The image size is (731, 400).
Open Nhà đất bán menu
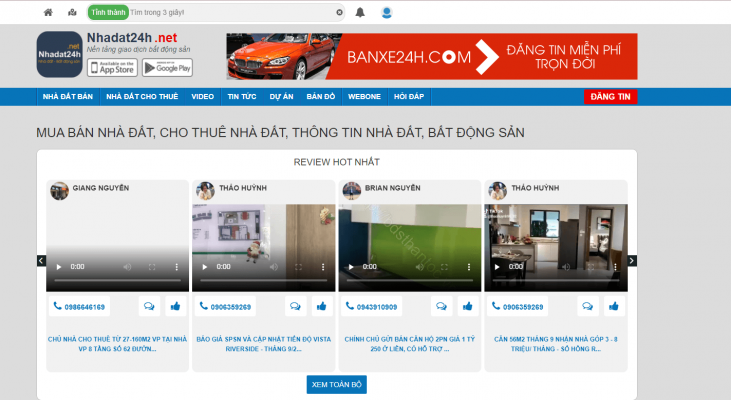[x=68, y=97]
